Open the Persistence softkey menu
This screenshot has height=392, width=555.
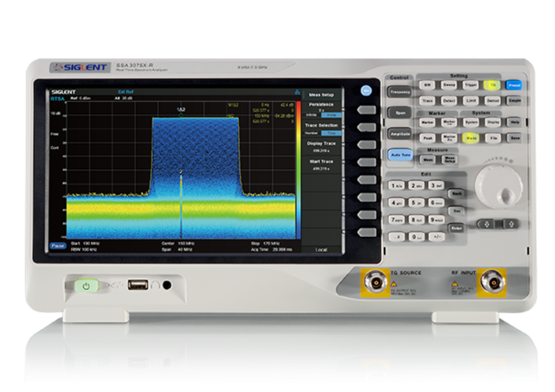321,109
